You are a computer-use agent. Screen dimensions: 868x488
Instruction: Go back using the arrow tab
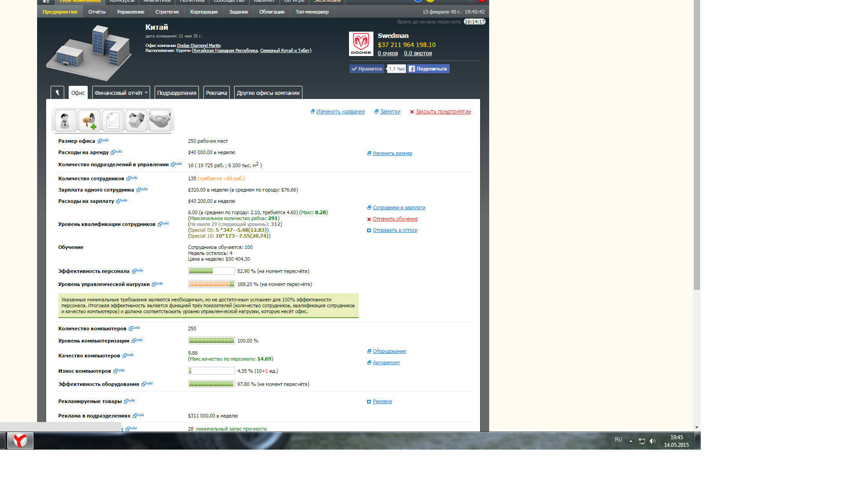tap(57, 93)
